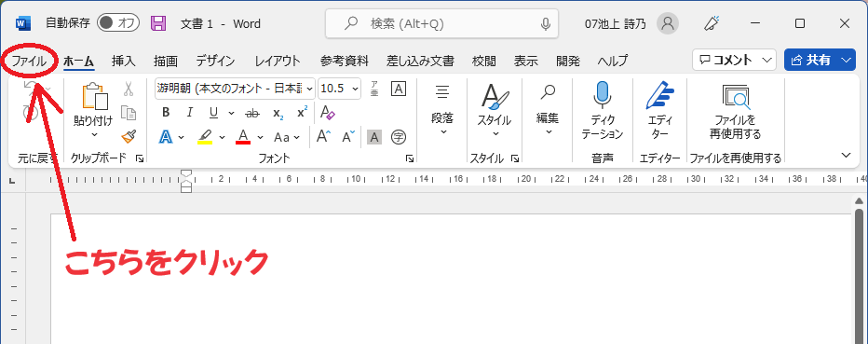The width and height of the screenshot is (868, 344).
Task: Click the blue Text Effects A icon
Action: click(x=166, y=136)
